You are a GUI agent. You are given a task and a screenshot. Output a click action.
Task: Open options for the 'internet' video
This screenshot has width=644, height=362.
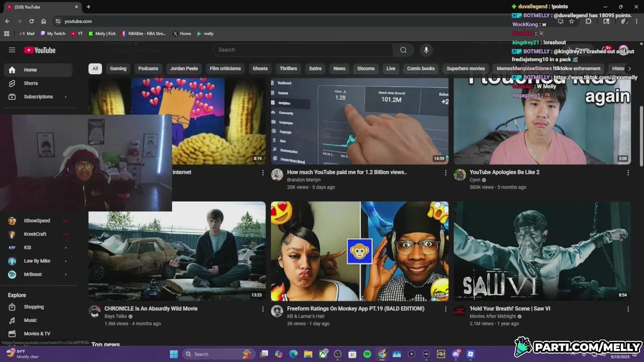[263, 172]
